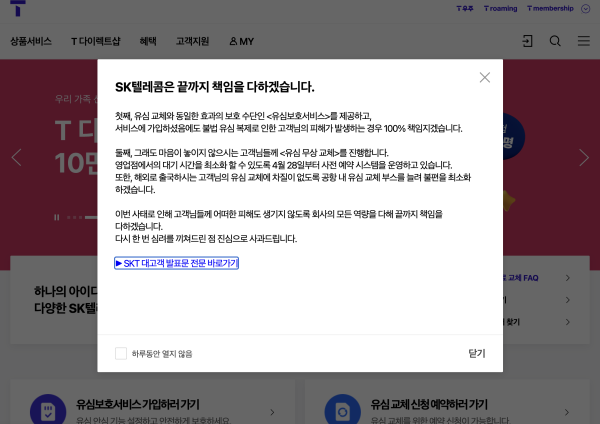Viewport: 600px width, 424px height.
Task: Follow SKT 대고객 발표문 전문 바로가기 link
Action: (x=176, y=263)
